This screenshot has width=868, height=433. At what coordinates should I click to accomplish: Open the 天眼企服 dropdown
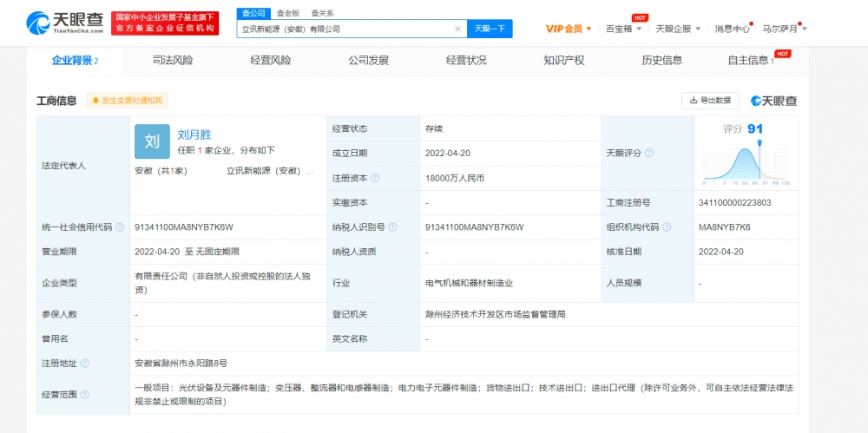[x=678, y=29]
